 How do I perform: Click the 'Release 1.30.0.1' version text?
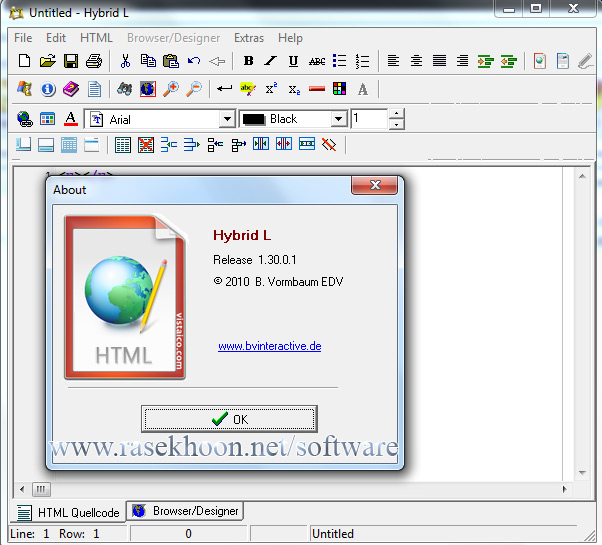[255, 260]
